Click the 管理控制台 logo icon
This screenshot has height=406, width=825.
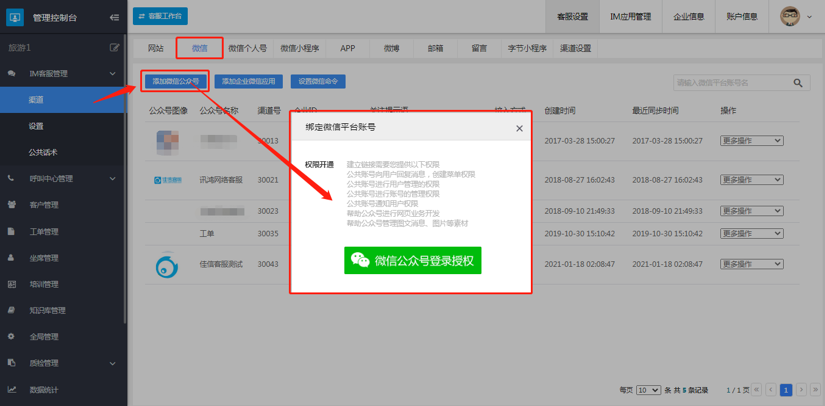pos(15,17)
